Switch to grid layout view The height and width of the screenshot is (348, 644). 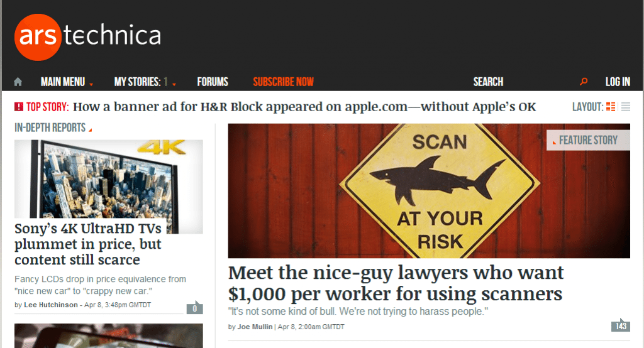coord(611,107)
